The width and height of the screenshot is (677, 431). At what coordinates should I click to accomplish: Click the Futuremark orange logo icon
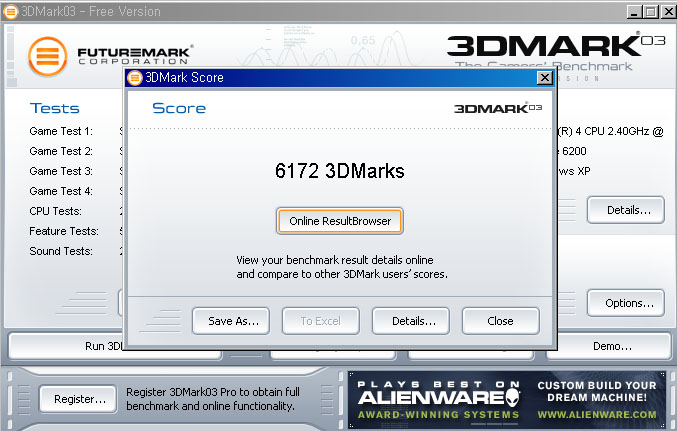pyautogui.click(x=47, y=57)
